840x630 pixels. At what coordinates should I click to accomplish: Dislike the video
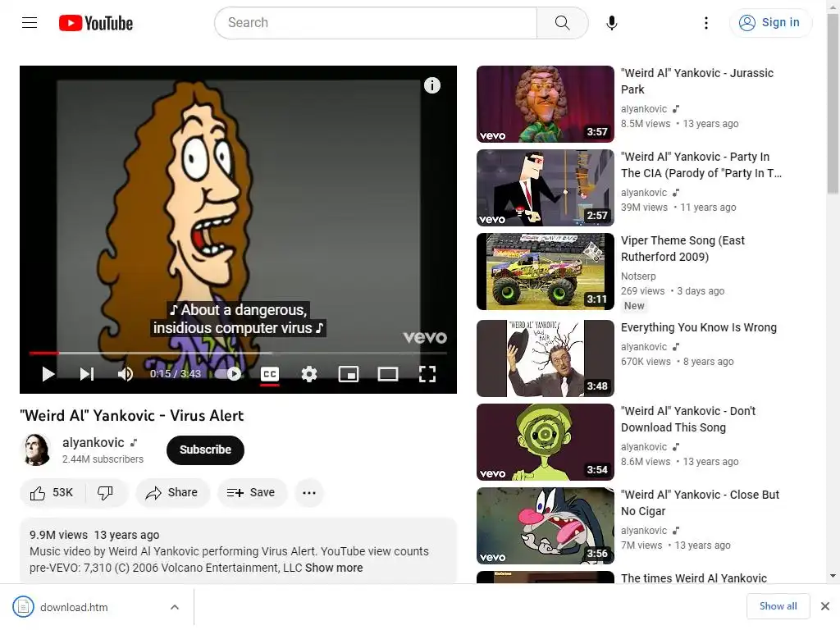(106, 493)
